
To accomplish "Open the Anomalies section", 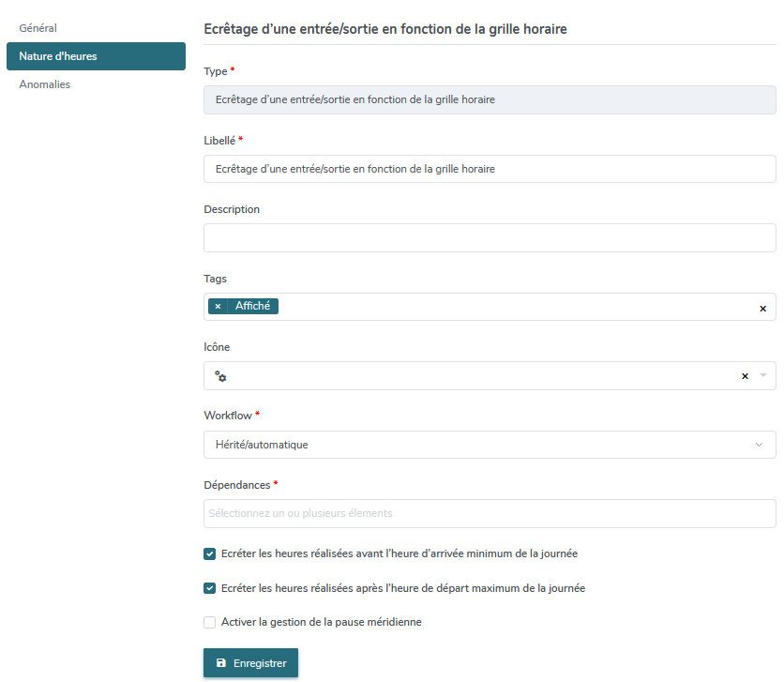I will coord(44,84).
